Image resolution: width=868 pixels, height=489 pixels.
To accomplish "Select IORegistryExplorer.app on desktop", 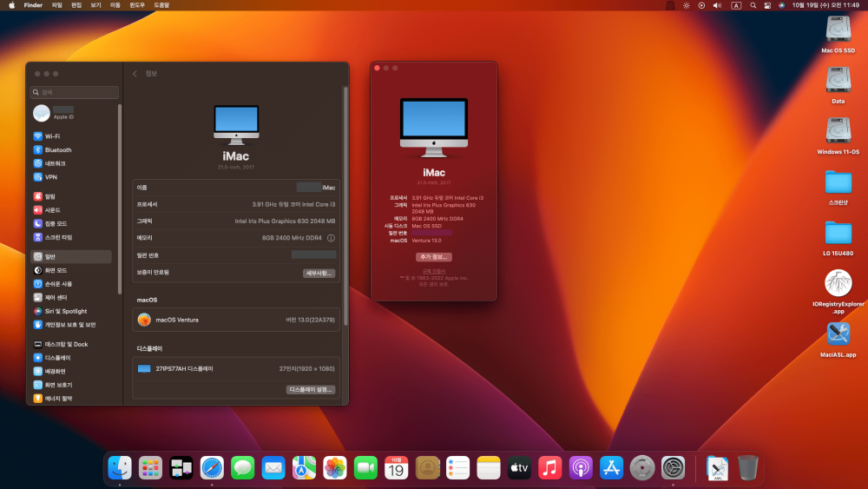I will pyautogui.click(x=838, y=292).
